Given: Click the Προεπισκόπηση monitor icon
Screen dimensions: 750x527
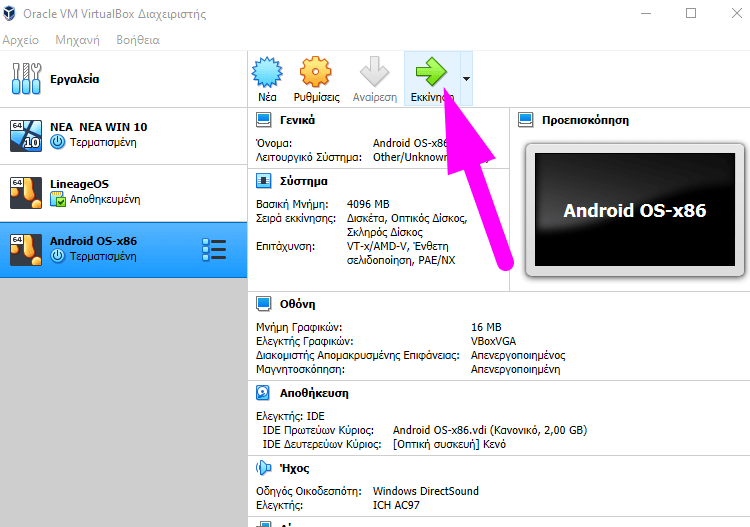Looking at the screenshot, I should pyautogui.click(x=526, y=120).
